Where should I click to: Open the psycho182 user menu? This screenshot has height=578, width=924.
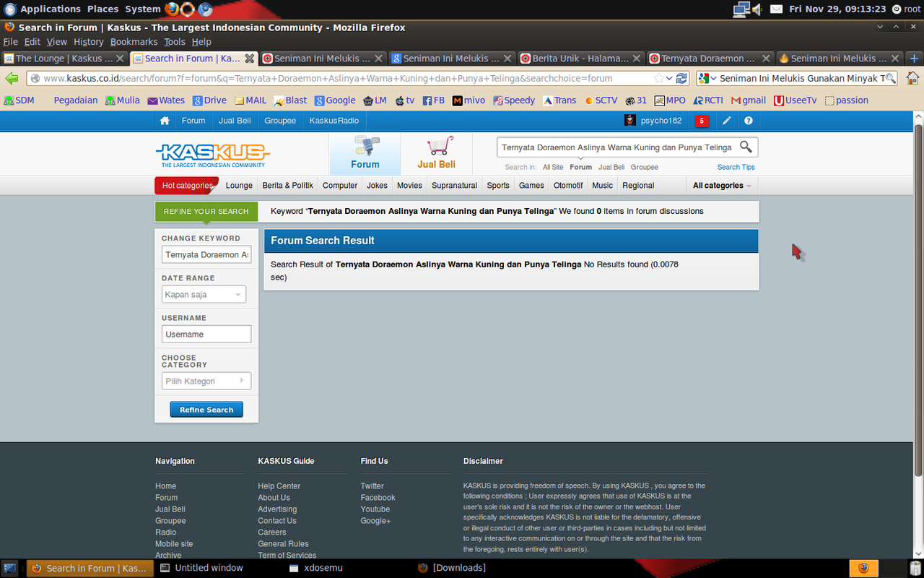[x=653, y=121]
